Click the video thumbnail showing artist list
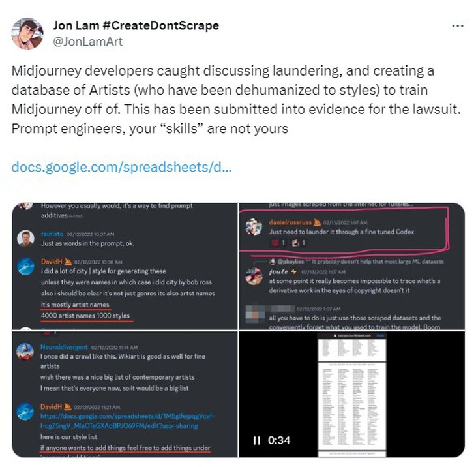476x467 pixels. coord(352,394)
